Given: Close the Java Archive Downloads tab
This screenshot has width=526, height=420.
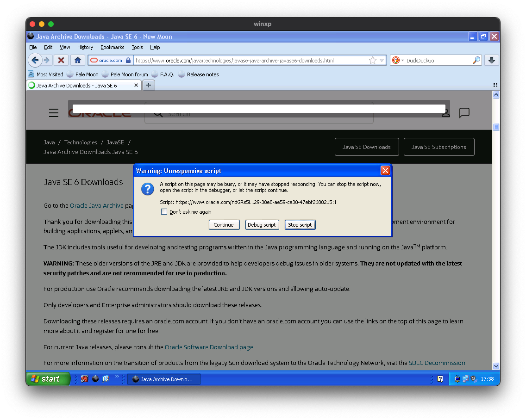Looking at the screenshot, I should [136, 85].
